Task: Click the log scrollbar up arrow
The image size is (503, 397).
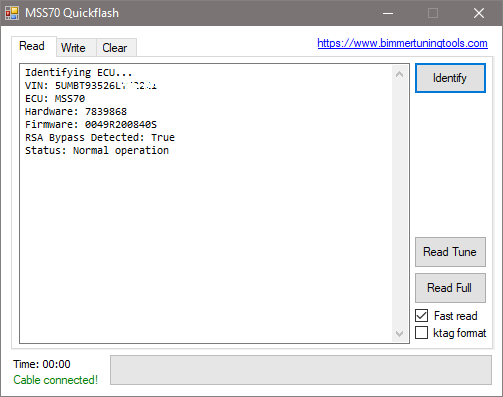Action: click(400, 74)
